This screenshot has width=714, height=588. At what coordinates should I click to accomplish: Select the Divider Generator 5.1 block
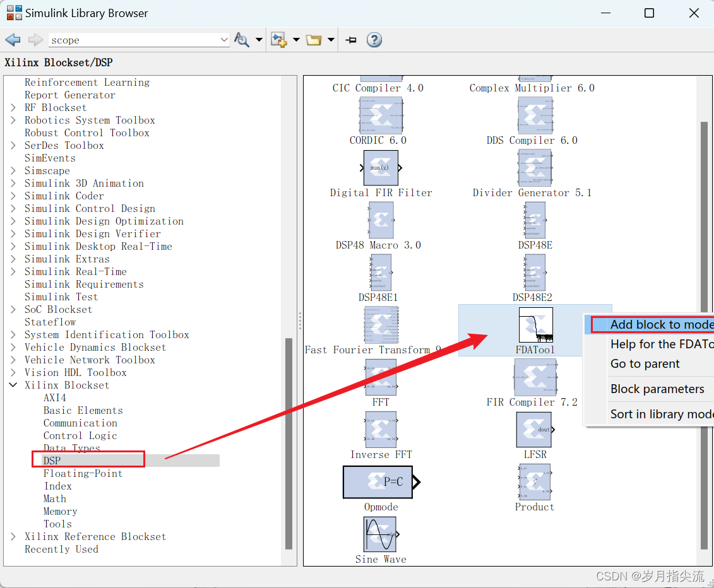click(535, 167)
